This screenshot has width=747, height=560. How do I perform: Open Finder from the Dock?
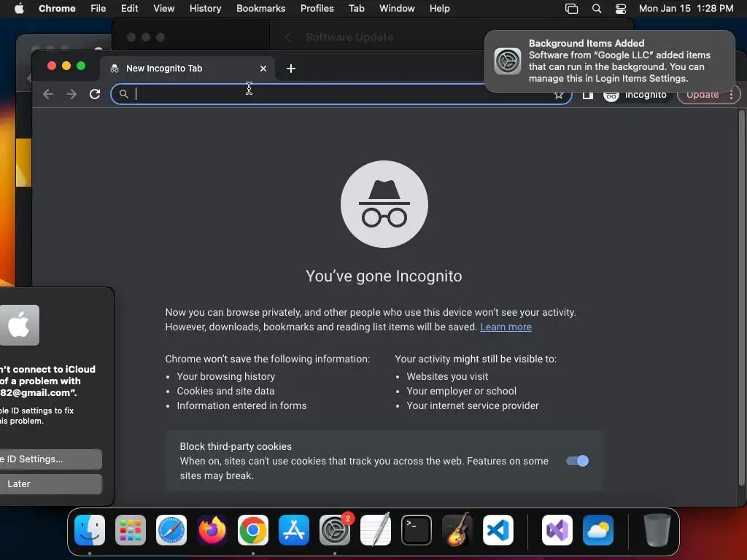(x=90, y=530)
